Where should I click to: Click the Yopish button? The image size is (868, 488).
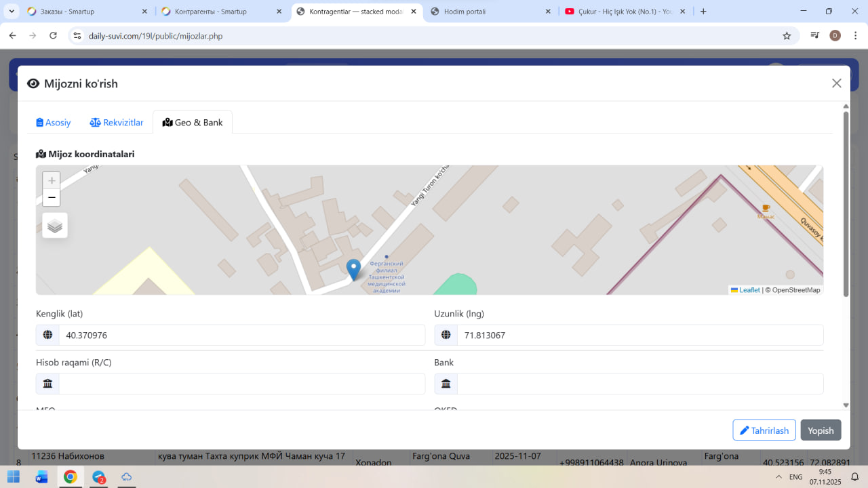point(821,430)
